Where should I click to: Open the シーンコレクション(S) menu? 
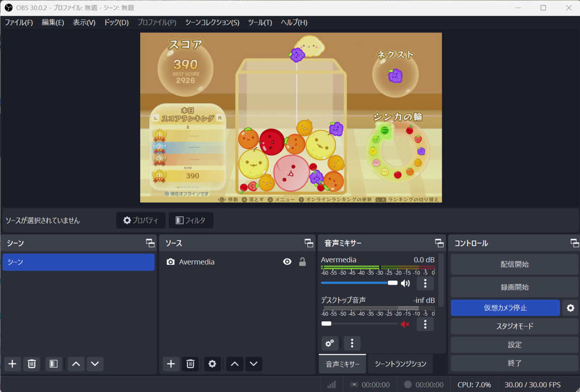[x=212, y=22]
